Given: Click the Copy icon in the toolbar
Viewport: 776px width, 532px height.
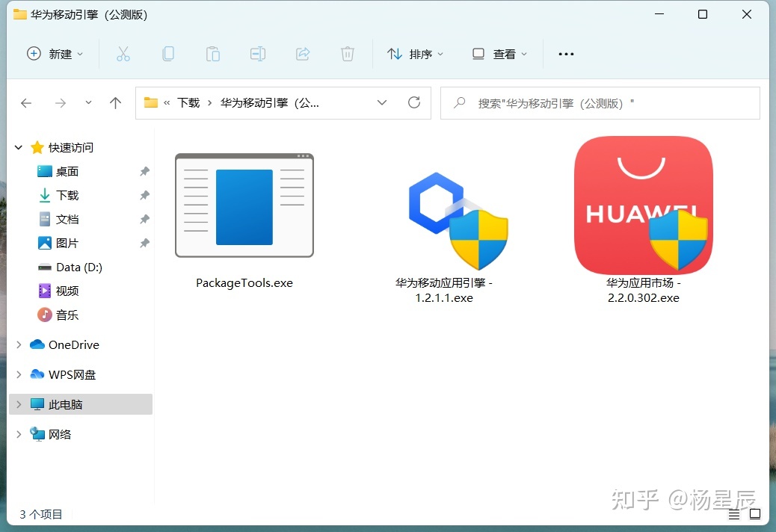Looking at the screenshot, I should (x=168, y=53).
